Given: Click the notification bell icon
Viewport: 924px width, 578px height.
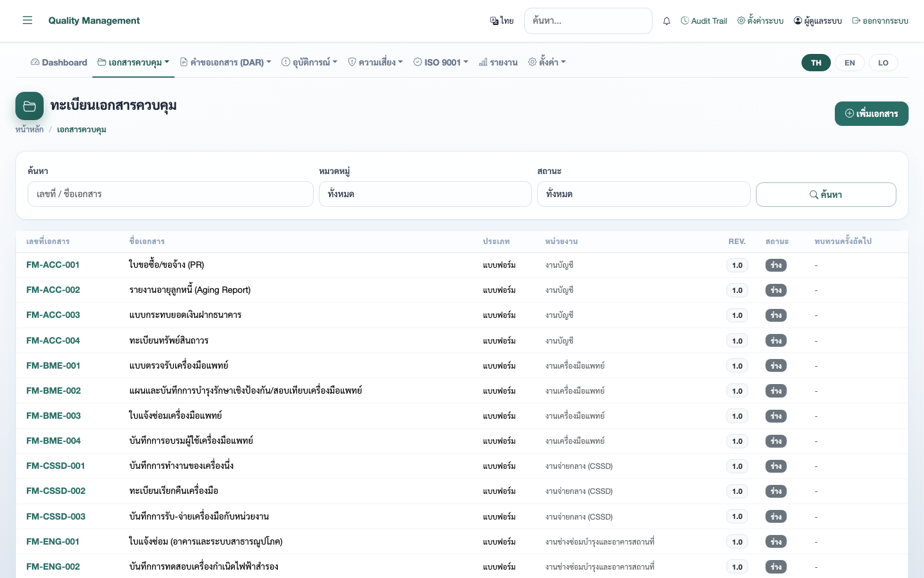Looking at the screenshot, I should pyautogui.click(x=667, y=21).
